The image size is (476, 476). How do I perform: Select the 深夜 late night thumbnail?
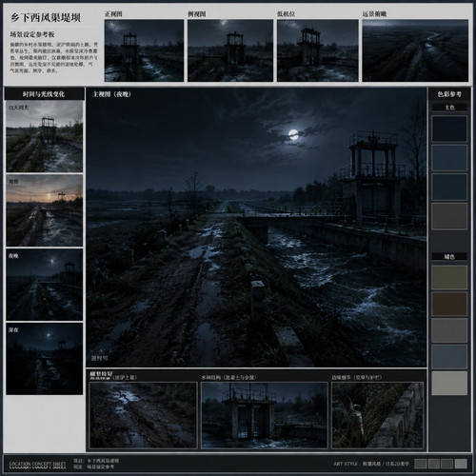pyautogui.click(x=45, y=359)
